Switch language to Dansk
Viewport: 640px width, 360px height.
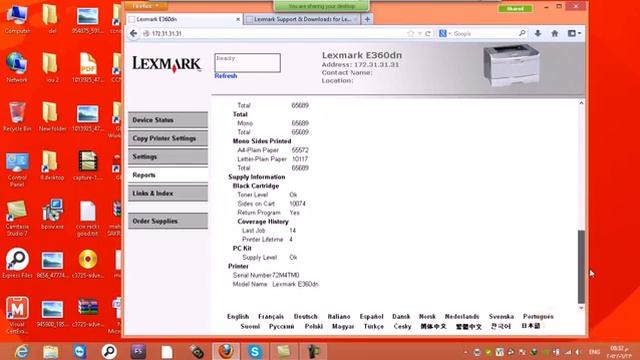pos(401,316)
